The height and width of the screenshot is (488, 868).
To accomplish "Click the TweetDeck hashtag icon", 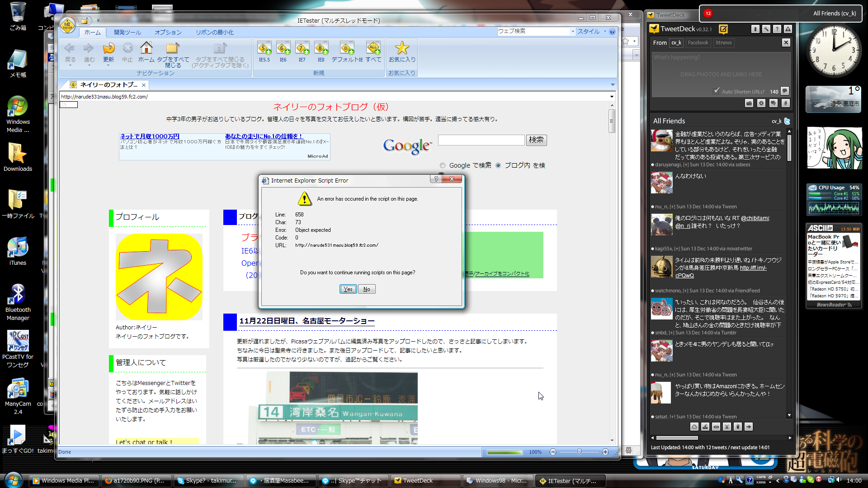I will (x=786, y=103).
